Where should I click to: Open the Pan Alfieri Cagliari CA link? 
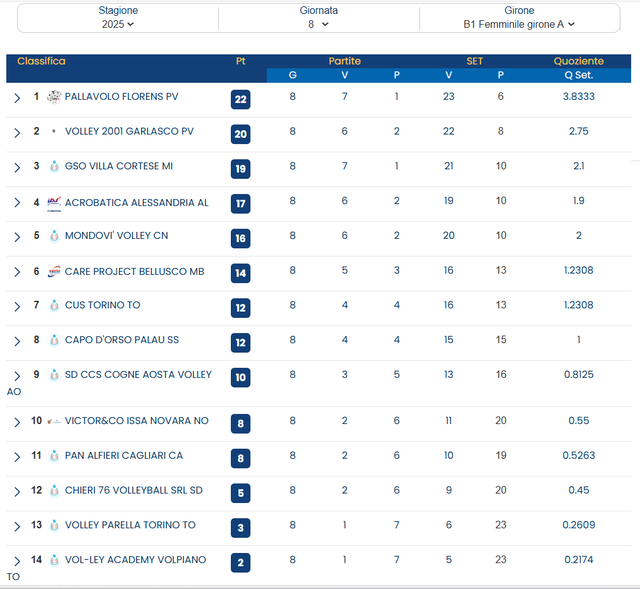pyautogui.click(x=123, y=456)
